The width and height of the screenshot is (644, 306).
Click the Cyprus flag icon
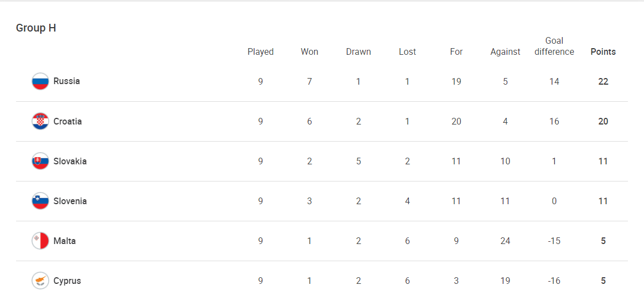(x=40, y=281)
